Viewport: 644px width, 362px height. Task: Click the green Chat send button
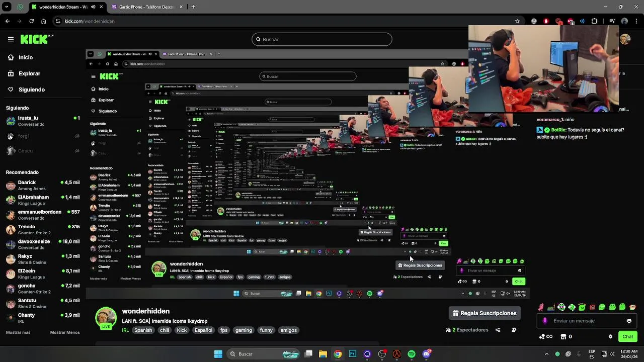coord(627,336)
